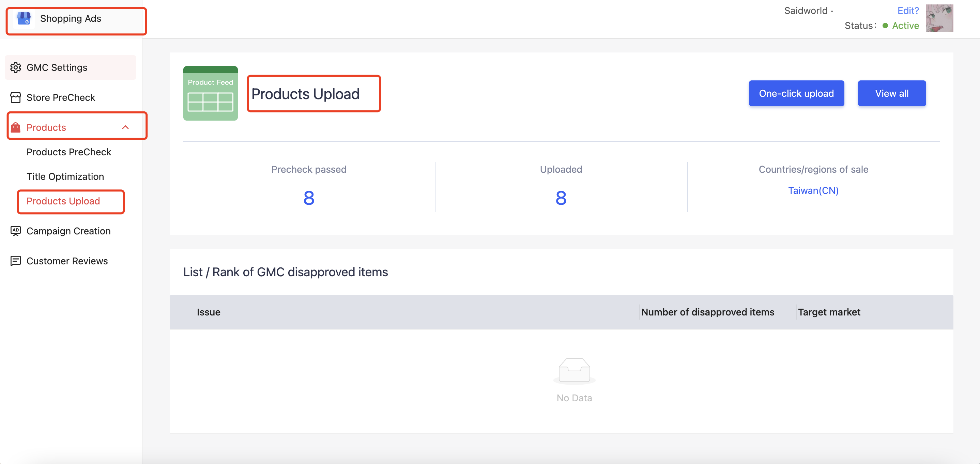Click the Target market column header
Screen dimensions: 980x464
(829, 312)
